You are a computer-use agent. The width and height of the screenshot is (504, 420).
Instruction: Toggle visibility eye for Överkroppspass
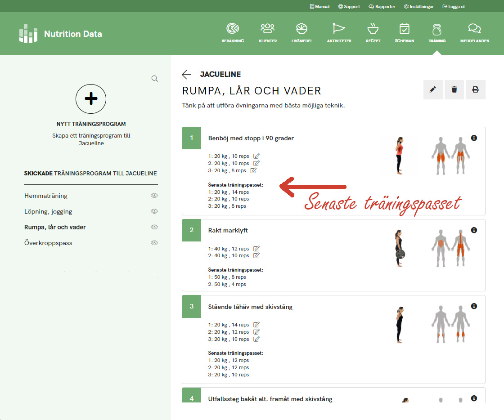click(x=154, y=243)
